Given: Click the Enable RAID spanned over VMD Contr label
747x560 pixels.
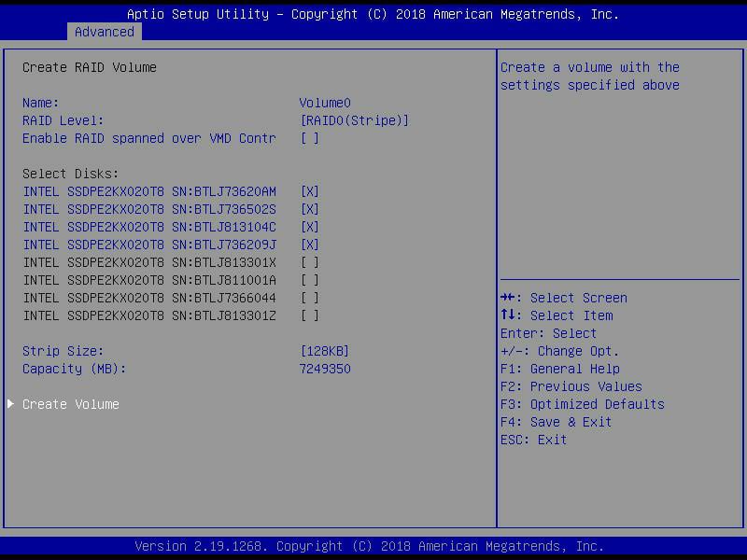Looking at the screenshot, I should tap(149, 138).
